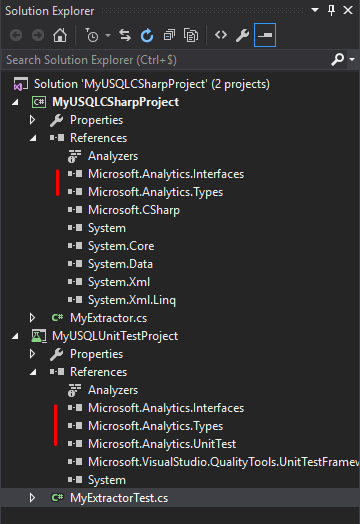Select Properties under MyUSQLUnitTestProject
Image resolution: width=360 pixels, height=524 pixels.
[96, 354]
